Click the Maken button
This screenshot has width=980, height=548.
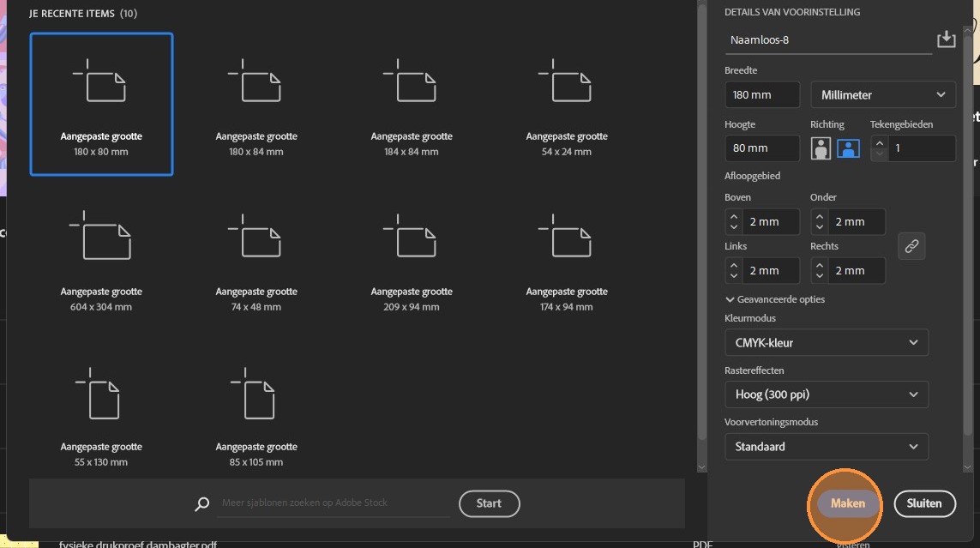(x=847, y=503)
